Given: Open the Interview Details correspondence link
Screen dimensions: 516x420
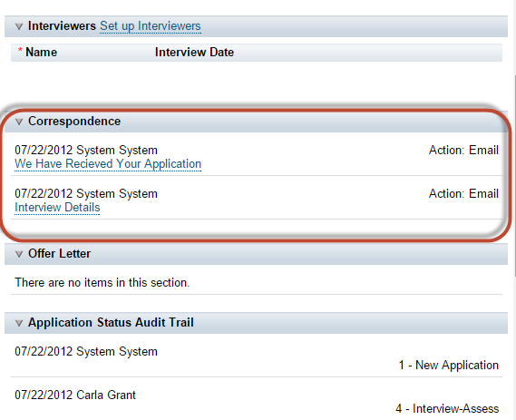Looking at the screenshot, I should pos(57,208).
